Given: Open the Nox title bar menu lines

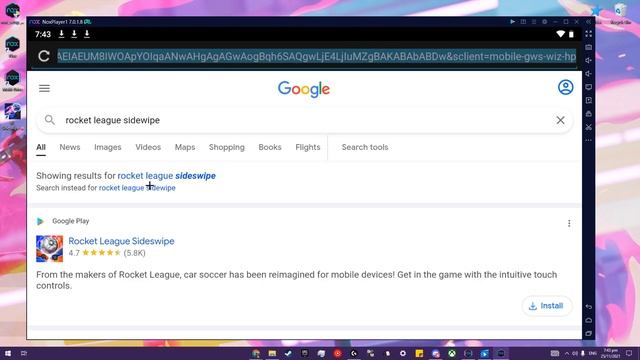Looking at the screenshot, I should click(x=534, y=22).
